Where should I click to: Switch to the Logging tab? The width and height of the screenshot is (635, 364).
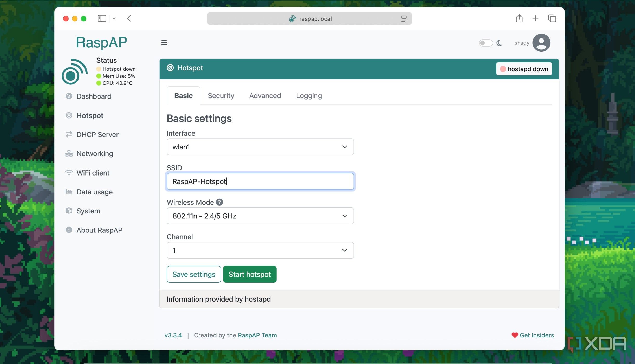(309, 95)
